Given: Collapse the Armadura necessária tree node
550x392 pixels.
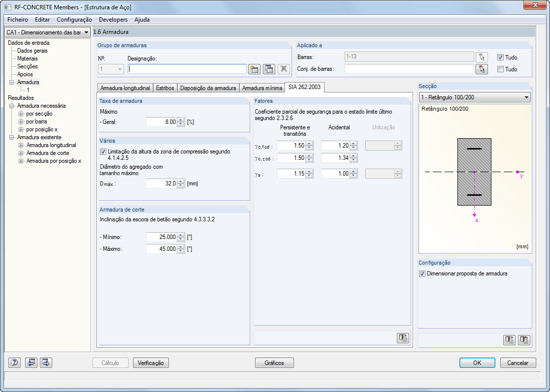Looking at the screenshot, I should click(12, 106).
